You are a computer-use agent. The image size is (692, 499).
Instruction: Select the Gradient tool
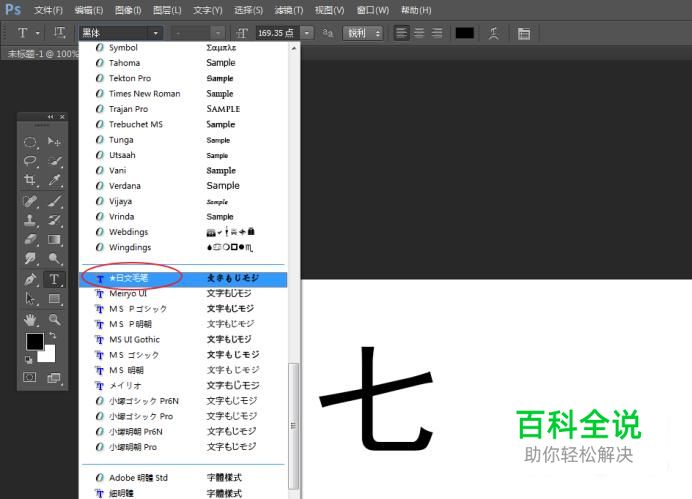[x=54, y=239]
